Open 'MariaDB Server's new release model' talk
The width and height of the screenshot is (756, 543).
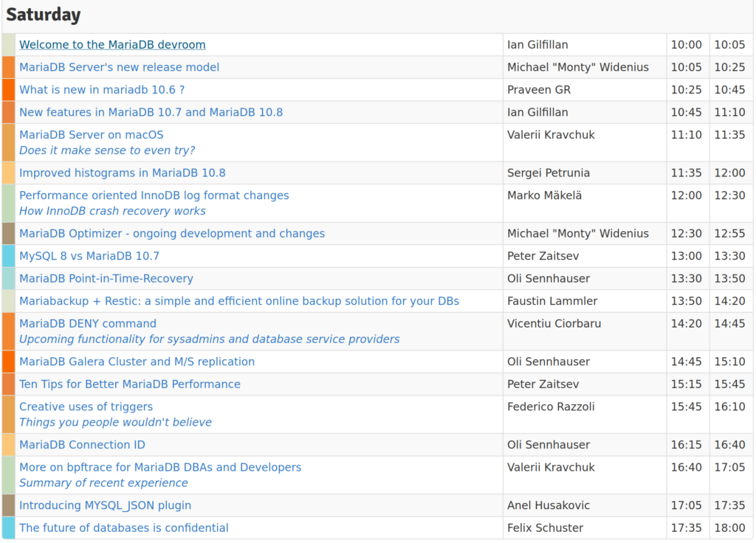[119, 67]
